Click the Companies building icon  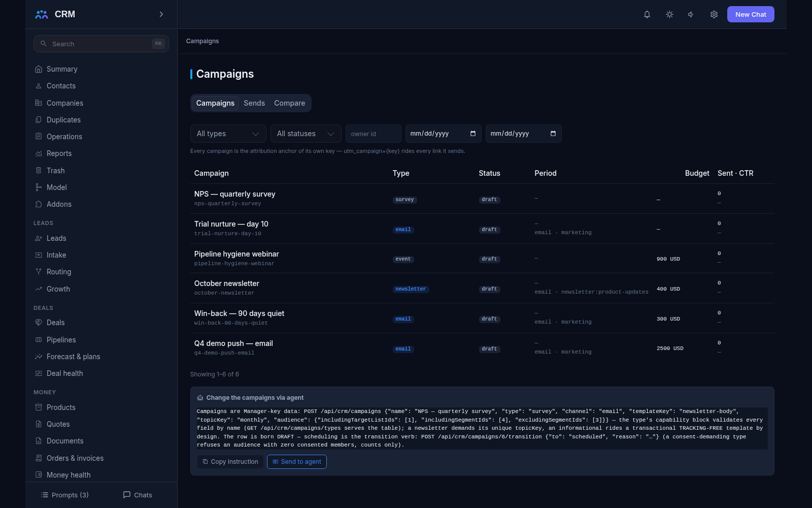tap(39, 103)
